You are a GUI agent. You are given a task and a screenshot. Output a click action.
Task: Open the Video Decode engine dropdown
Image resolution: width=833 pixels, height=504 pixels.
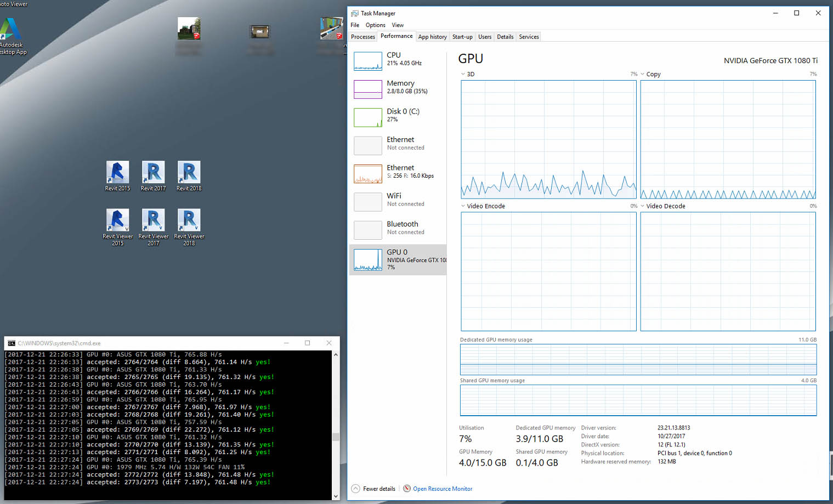click(642, 206)
